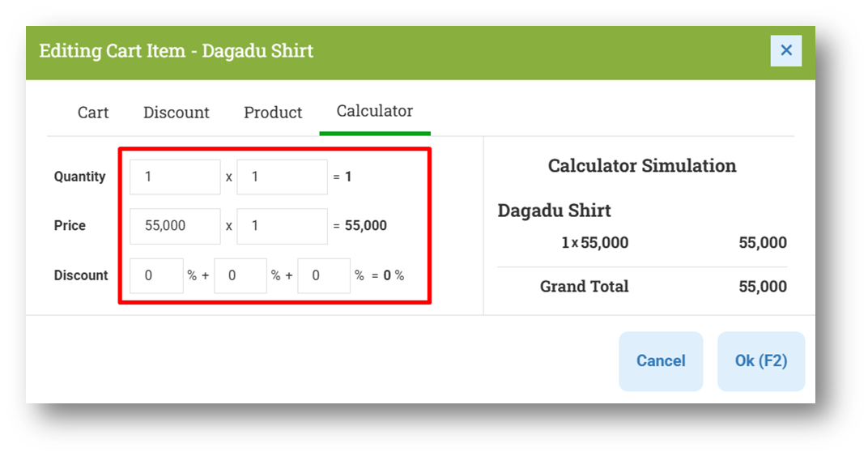868x456 pixels.
Task: Click the Dagadu Shirt simulation item name
Action: point(554,211)
